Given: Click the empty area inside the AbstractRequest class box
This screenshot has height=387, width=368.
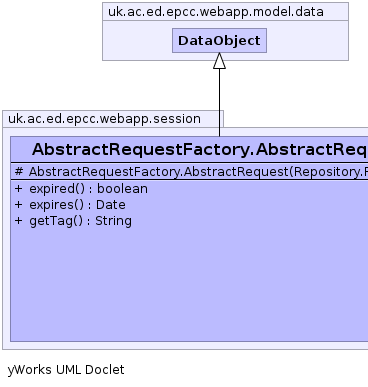Looking at the screenshot, I should (x=189, y=283).
